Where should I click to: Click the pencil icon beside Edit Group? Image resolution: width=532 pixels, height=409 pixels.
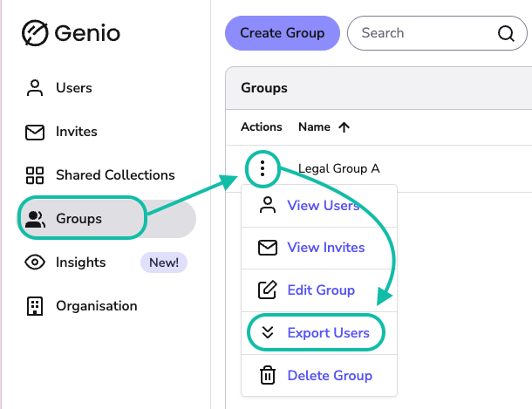point(268,290)
